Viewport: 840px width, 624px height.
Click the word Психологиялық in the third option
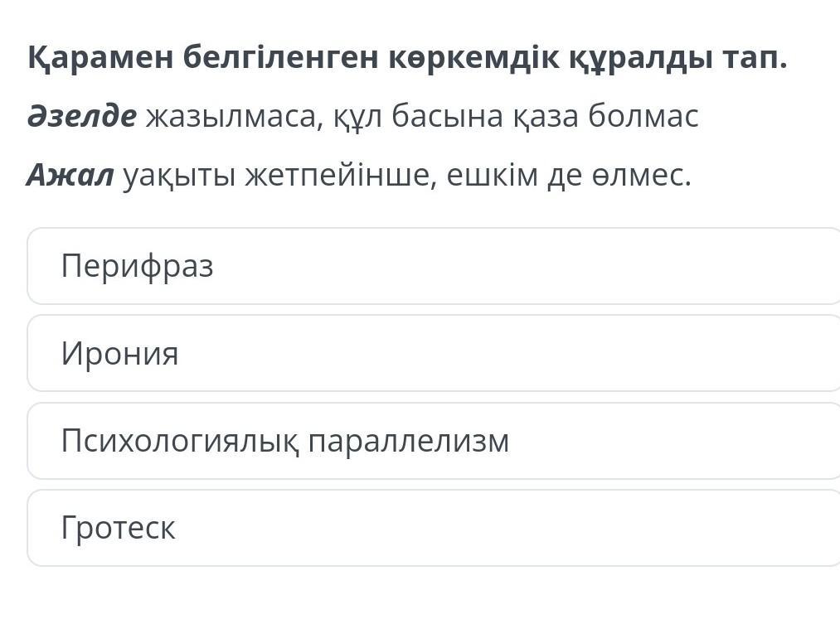point(181,441)
